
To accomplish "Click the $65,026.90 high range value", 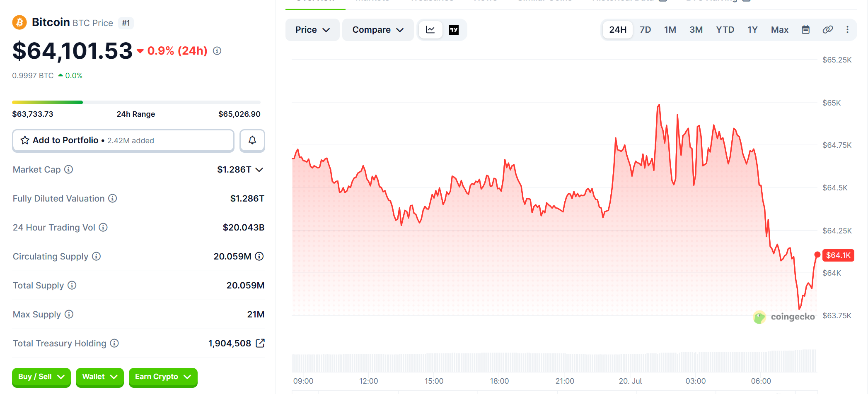I will (239, 114).
